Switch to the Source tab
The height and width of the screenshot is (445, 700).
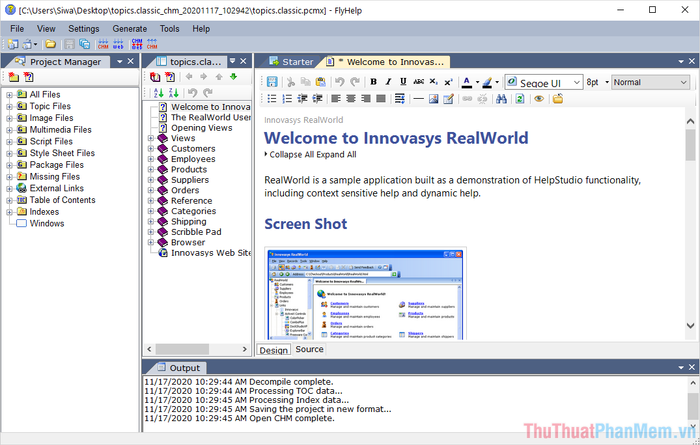coord(309,349)
